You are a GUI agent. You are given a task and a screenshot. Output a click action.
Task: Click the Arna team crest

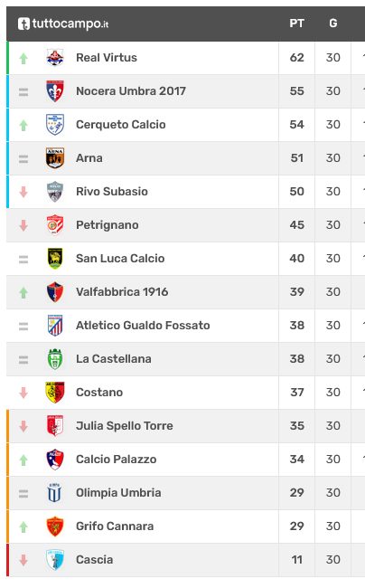tap(55, 158)
